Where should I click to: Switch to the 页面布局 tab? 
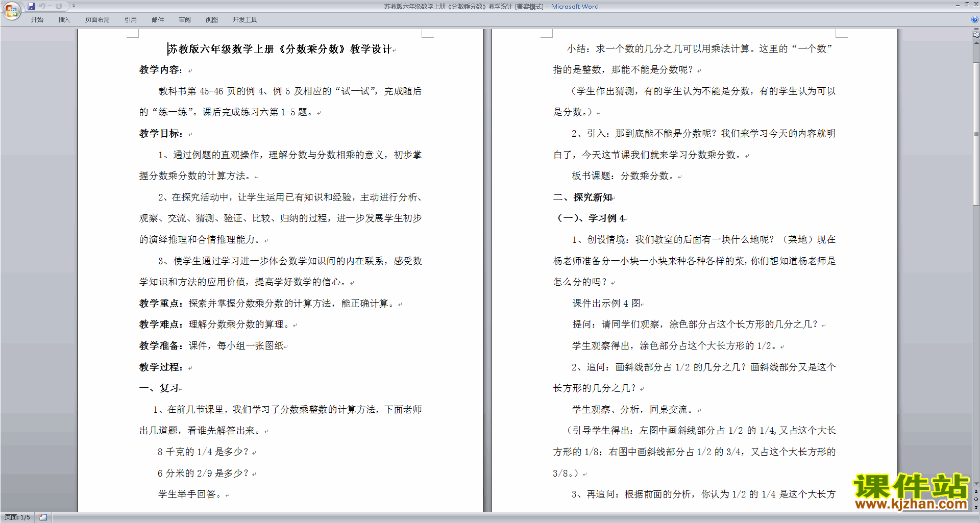click(97, 20)
